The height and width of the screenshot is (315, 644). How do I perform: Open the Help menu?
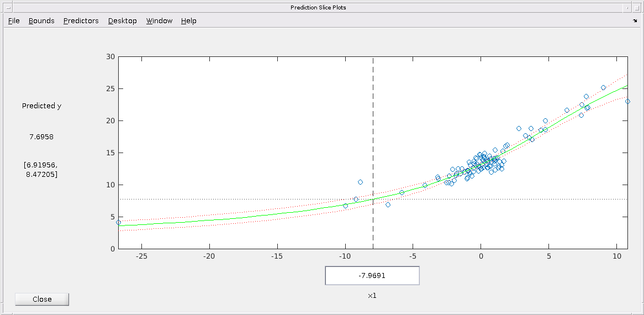coord(188,20)
